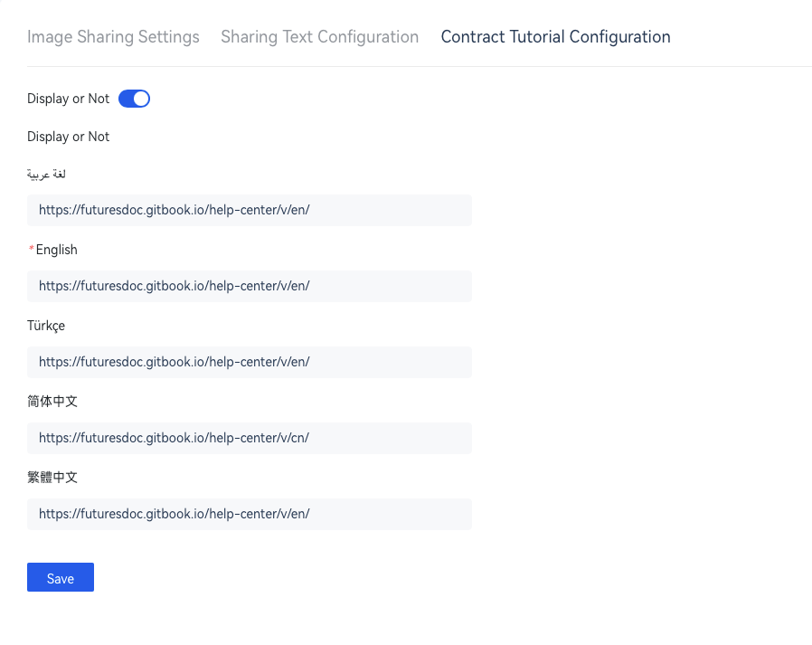
Task: Click the second Display or Not label
Action: pyautogui.click(x=69, y=137)
